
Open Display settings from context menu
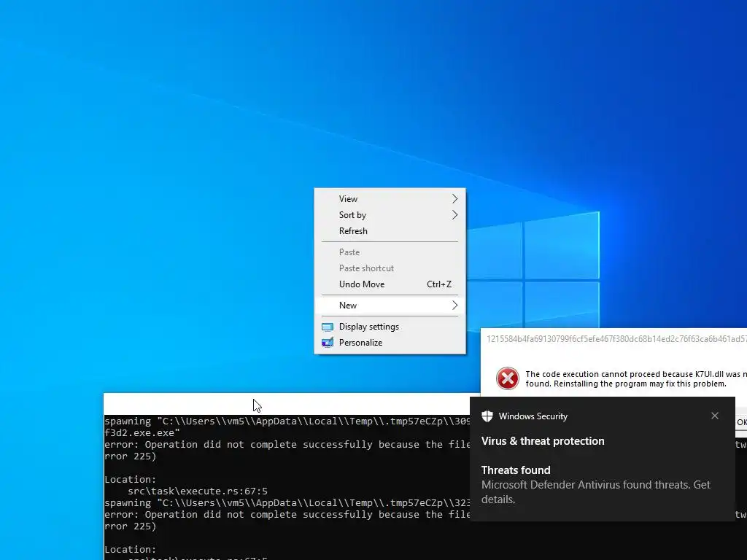point(390,327)
